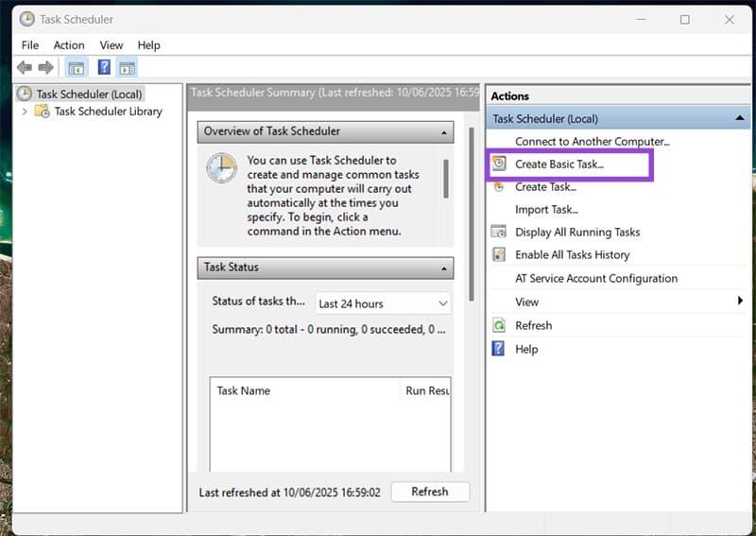The width and height of the screenshot is (756, 536).
Task: Click Create Task... action
Action: click(x=545, y=187)
